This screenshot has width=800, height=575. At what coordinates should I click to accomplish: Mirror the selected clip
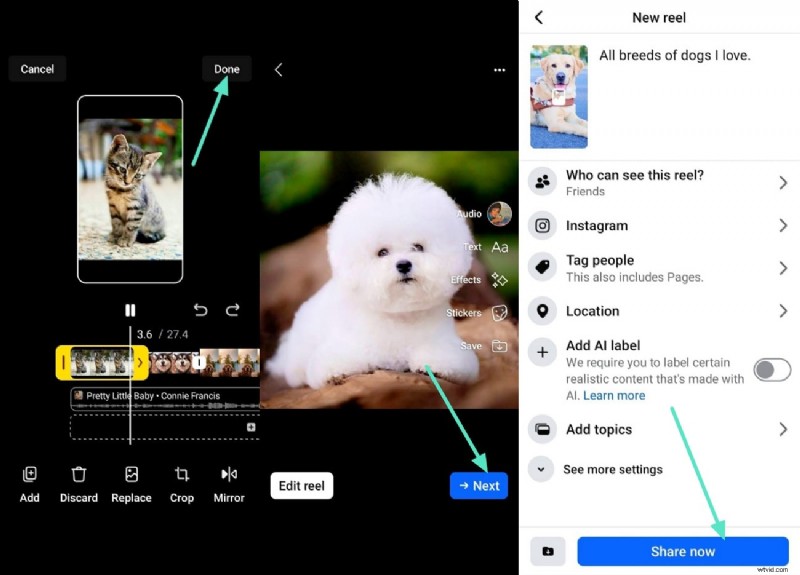coord(229,475)
